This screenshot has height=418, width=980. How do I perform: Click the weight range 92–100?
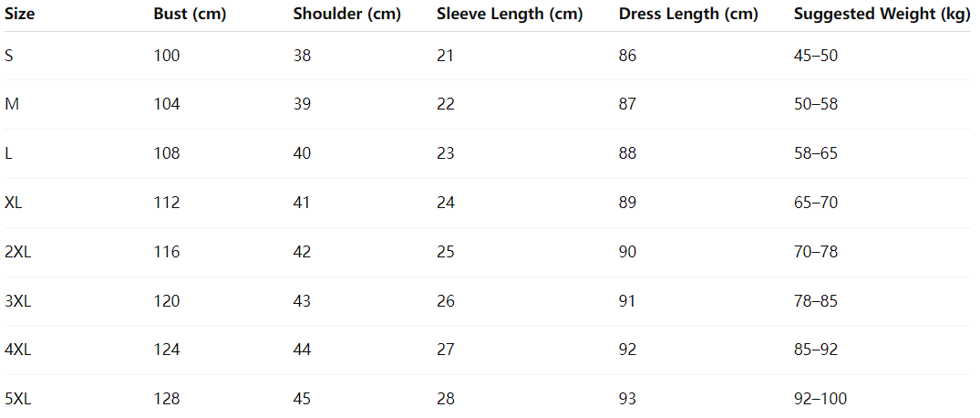[x=820, y=399]
